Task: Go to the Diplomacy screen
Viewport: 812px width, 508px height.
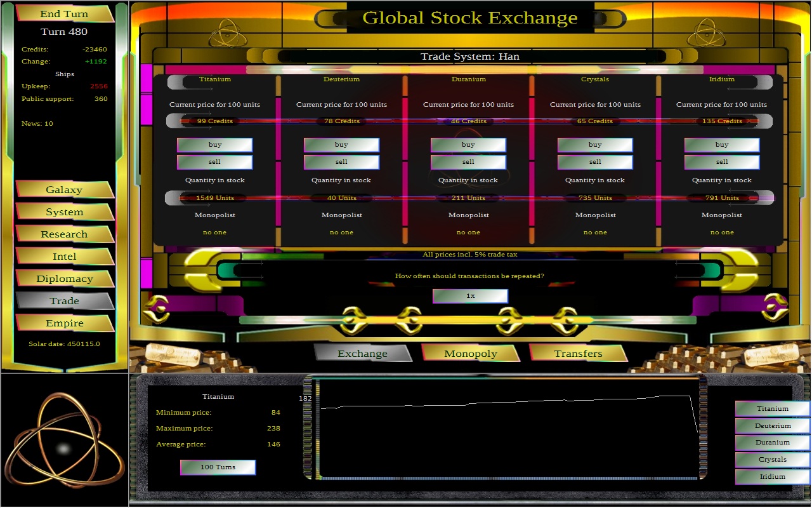Action: click(x=64, y=279)
